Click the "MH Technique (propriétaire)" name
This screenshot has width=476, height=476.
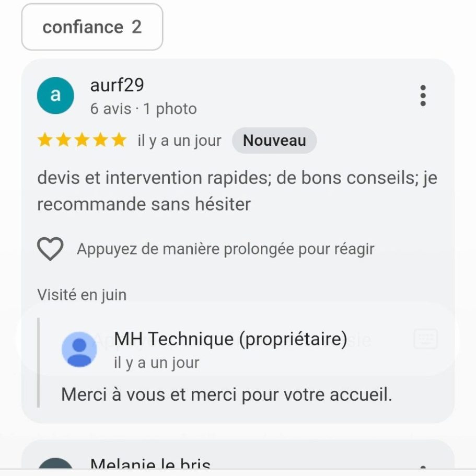click(230, 339)
